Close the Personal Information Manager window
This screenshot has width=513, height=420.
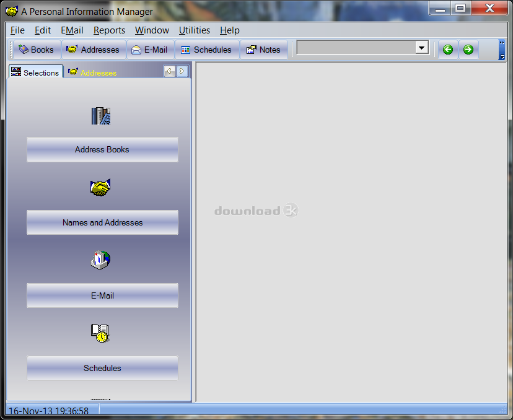click(x=489, y=8)
